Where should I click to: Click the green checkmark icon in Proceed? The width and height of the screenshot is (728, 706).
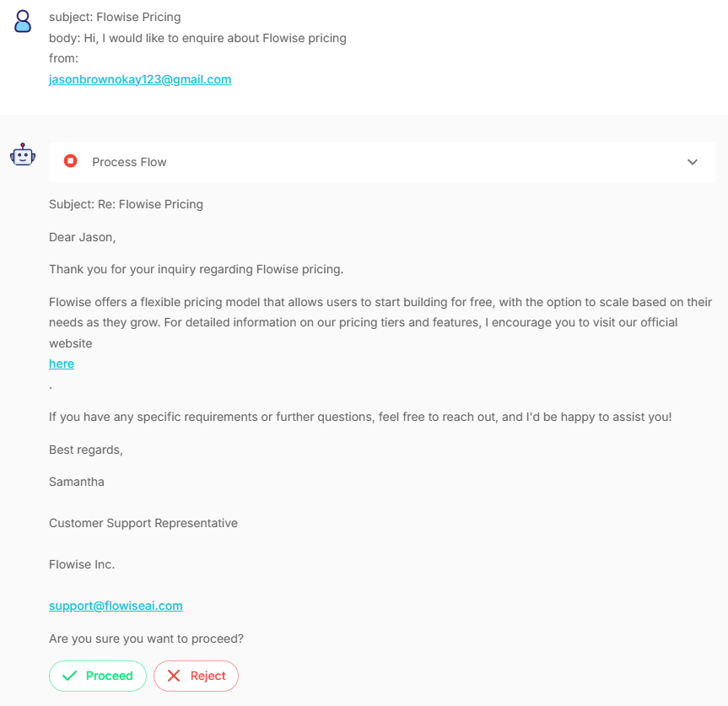pos(70,676)
